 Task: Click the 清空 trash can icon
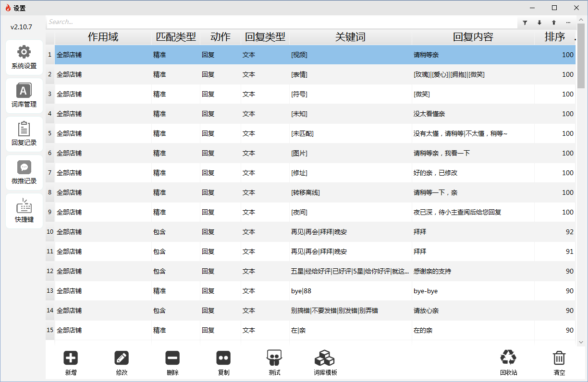pos(559,358)
